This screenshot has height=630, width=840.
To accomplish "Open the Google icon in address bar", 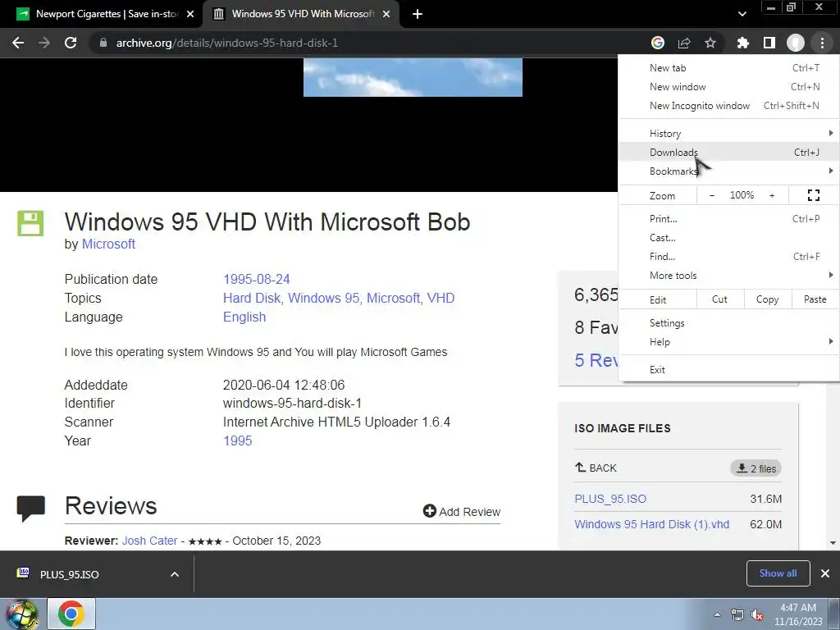I will click(x=658, y=43).
